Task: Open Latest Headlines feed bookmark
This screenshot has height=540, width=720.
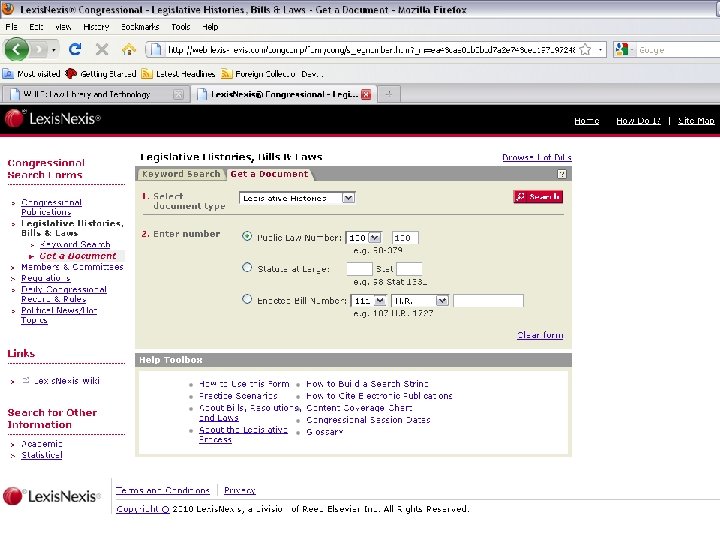Action: [x=178, y=73]
